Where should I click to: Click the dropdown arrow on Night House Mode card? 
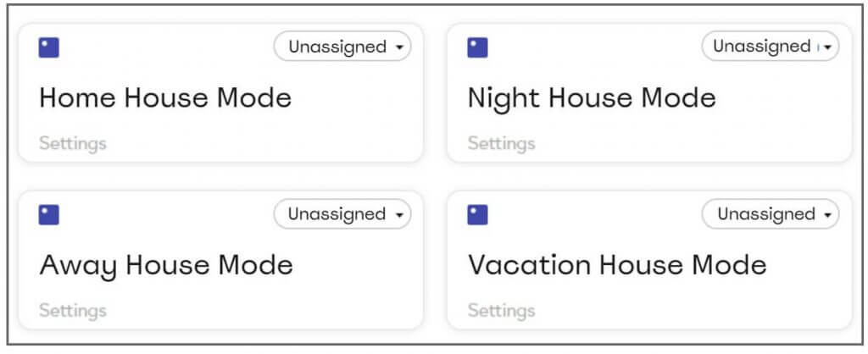click(x=827, y=47)
